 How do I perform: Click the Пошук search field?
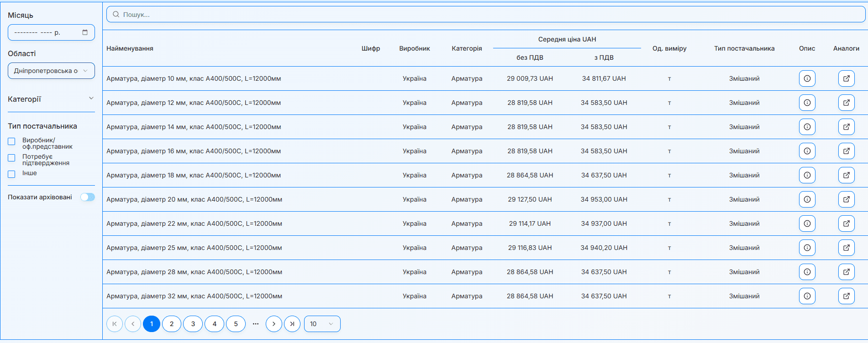click(x=486, y=15)
